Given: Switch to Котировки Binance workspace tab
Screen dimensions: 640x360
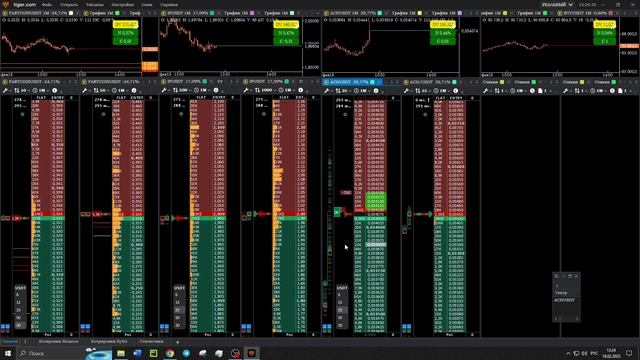Looking at the screenshot, I should tap(58, 341).
